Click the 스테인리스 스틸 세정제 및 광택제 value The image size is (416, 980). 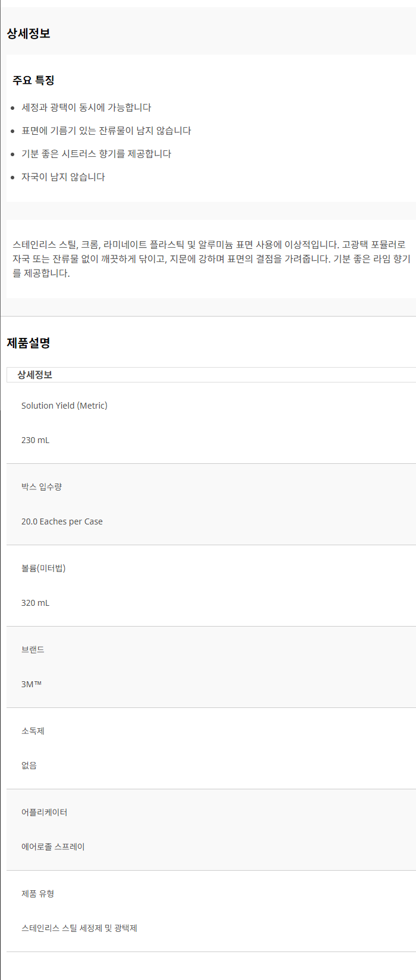79,928
